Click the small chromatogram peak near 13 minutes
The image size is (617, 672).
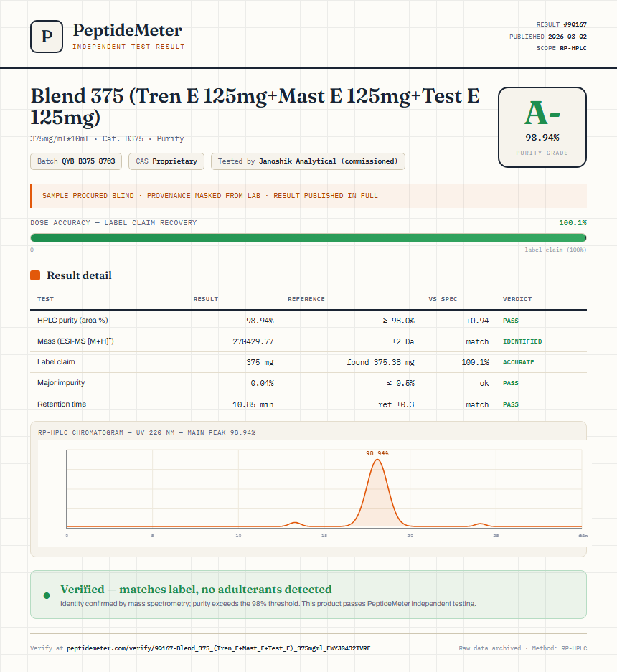(295, 524)
